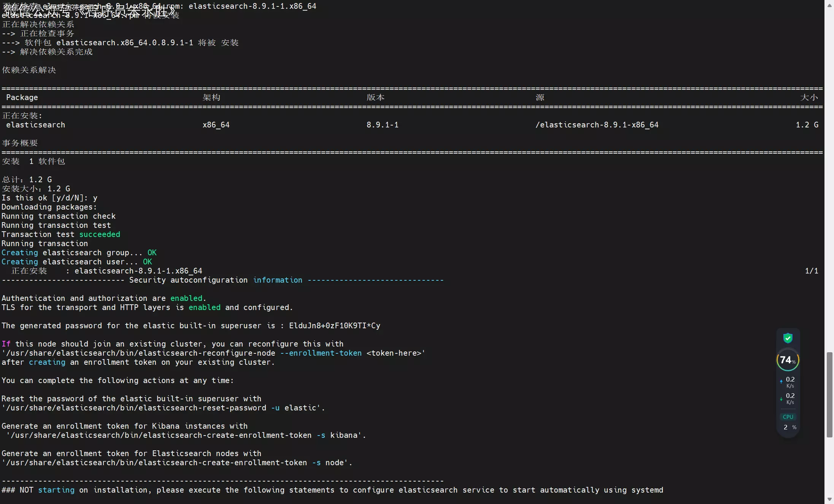Click the 'Is this ok [y/d/N]: y' prompt line
The image size is (834, 504).
pos(49,198)
